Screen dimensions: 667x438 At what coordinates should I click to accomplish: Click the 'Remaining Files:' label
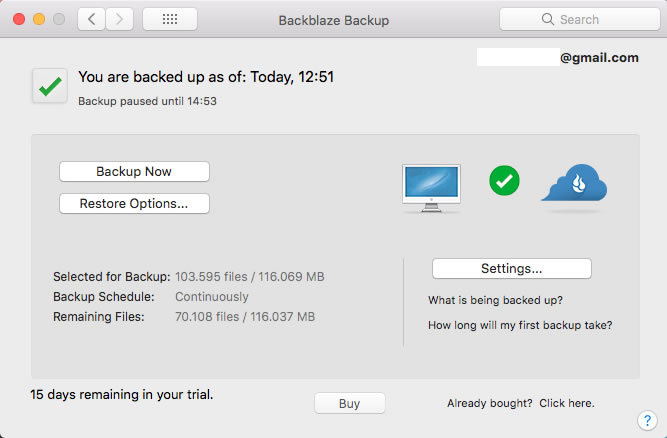[99, 316]
